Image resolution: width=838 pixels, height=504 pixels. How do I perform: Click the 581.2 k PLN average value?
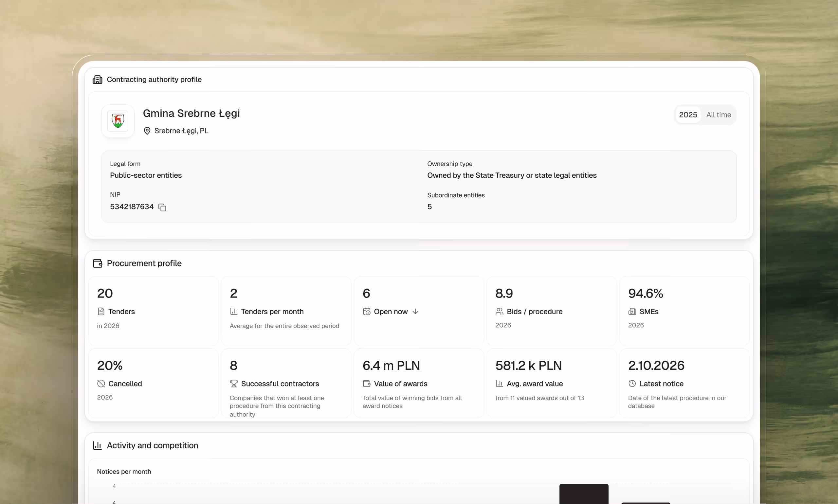[x=529, y=366]
